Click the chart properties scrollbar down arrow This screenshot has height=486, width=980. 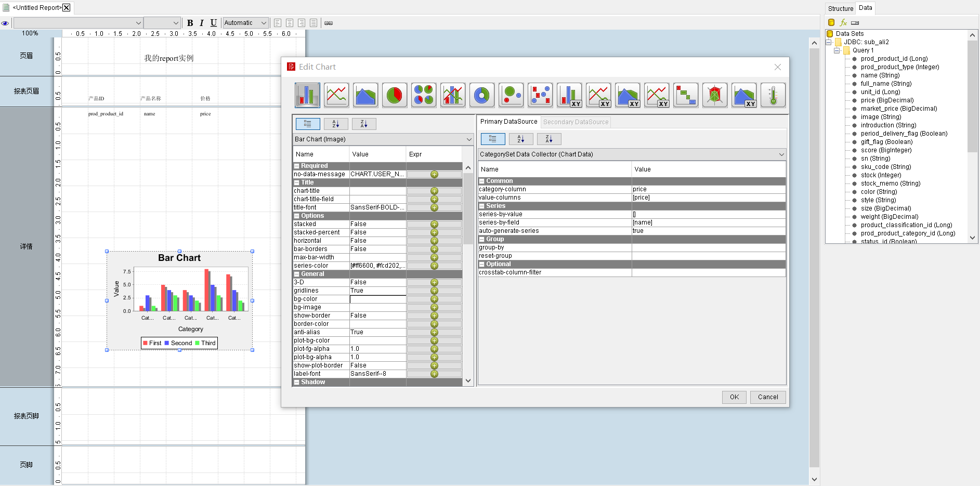(468, 381)
